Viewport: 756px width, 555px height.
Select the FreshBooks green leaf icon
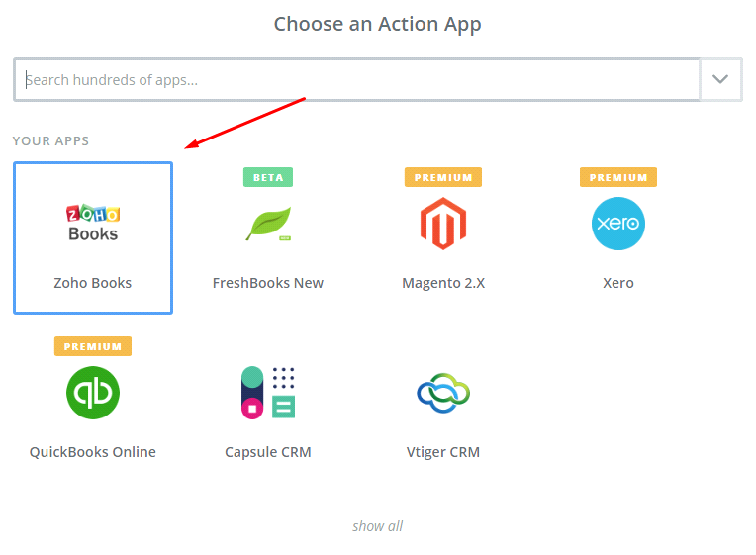click(x=268, y=224)
